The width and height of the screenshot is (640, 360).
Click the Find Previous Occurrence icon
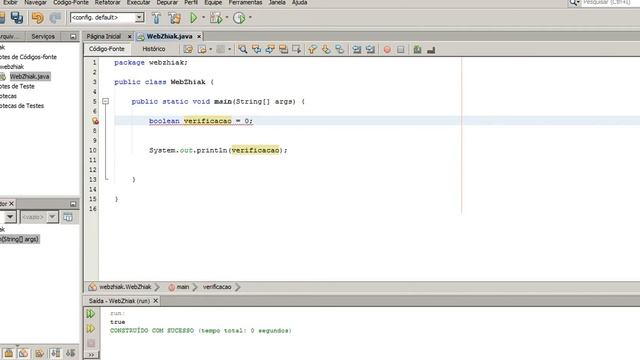tap(256, 49)
